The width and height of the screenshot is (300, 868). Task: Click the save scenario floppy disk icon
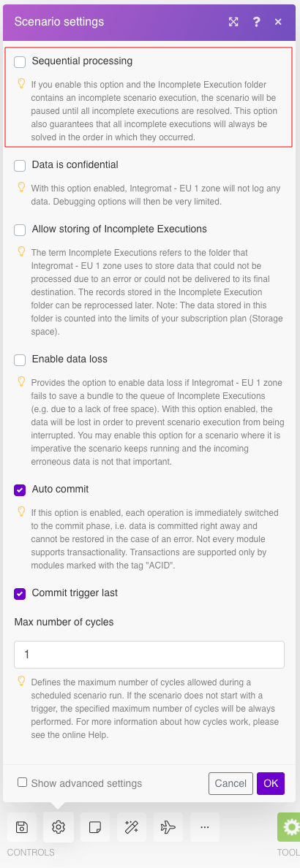tap(22, 827)
